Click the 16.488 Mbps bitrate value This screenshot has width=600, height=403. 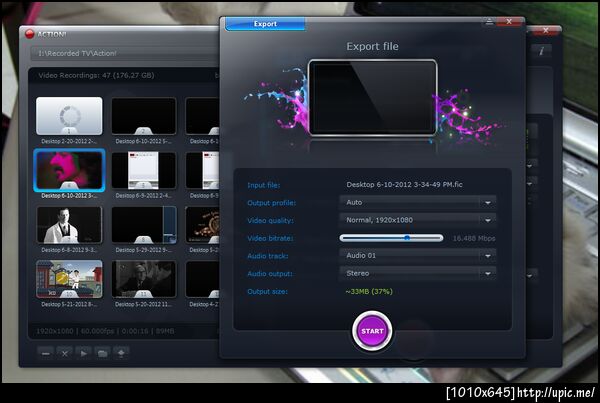click(x=474, y=238)
